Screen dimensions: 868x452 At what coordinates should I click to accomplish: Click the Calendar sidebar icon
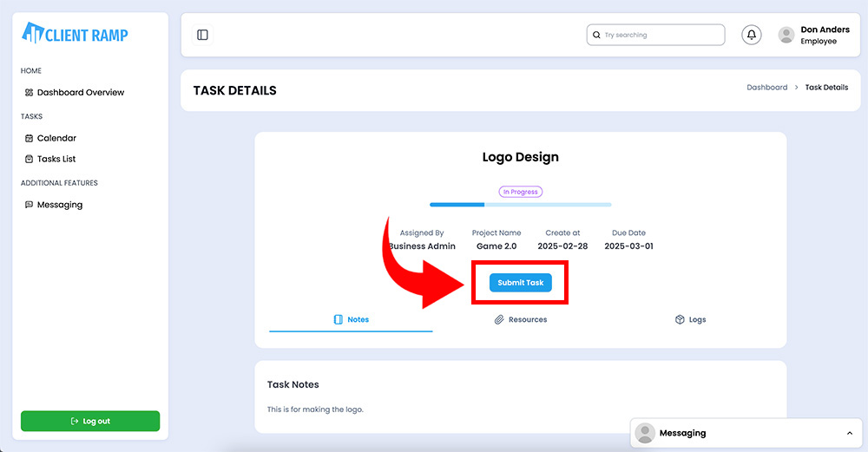29,138
